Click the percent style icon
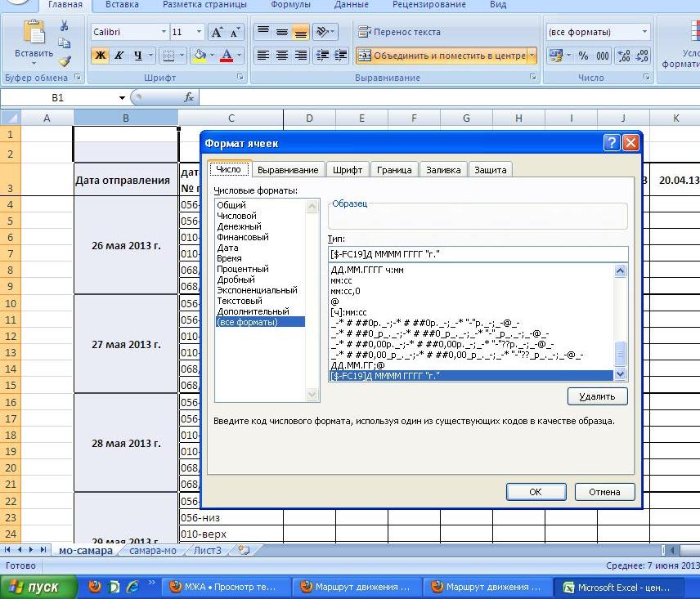This screenshot has width=700, height=599. tap(583, 56)
